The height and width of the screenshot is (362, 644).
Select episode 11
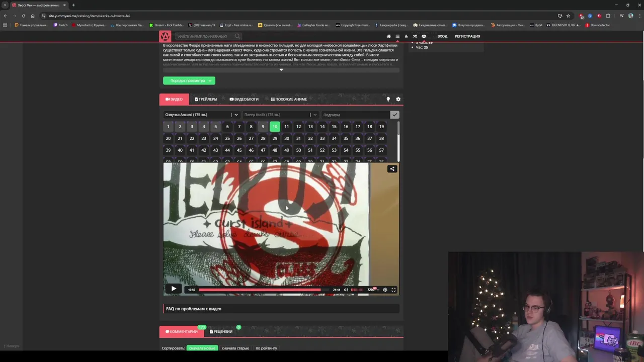click(287, 127)
